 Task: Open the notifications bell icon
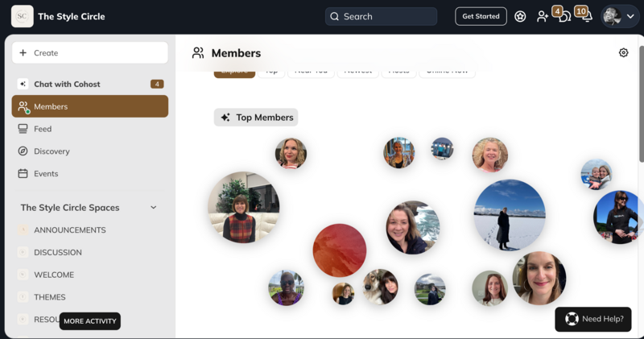tap(587, 16)
